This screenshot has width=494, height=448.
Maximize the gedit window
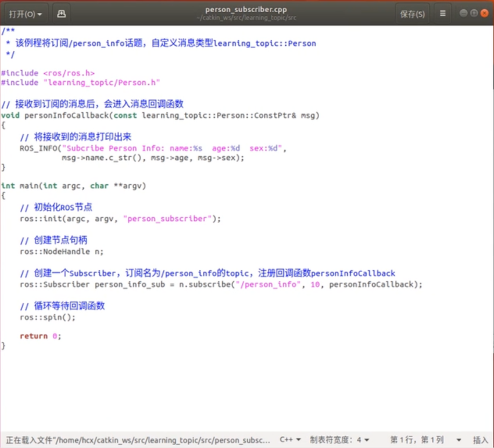474,13
